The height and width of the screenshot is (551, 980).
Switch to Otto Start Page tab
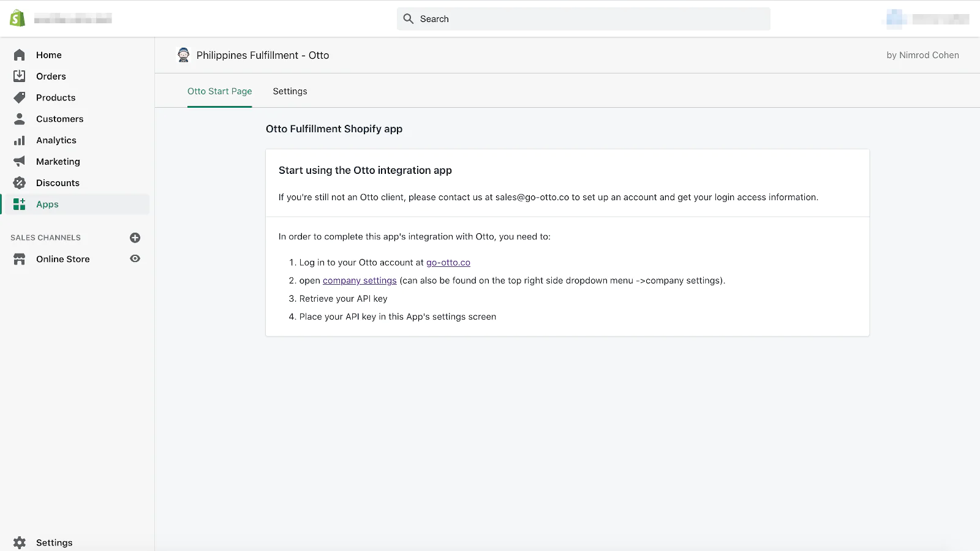[220, 91]
